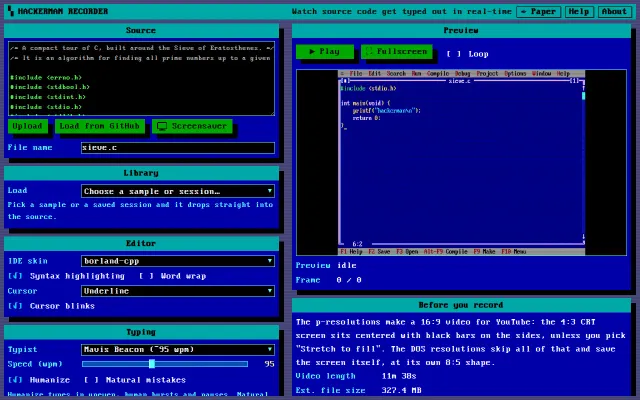Click '#include <errno.h>' line in source
The height and width of the screenshot is (400, 640).
[46, 77]
